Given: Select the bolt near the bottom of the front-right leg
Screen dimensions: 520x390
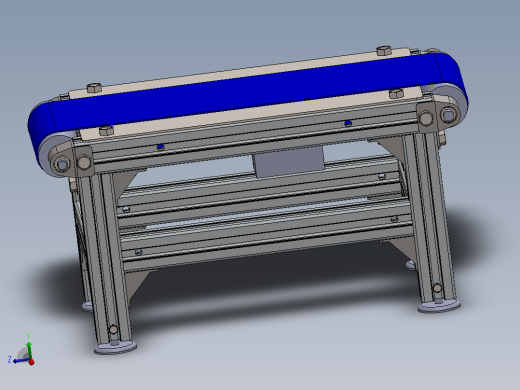Looking at the screenshot, I should (437, 288).
